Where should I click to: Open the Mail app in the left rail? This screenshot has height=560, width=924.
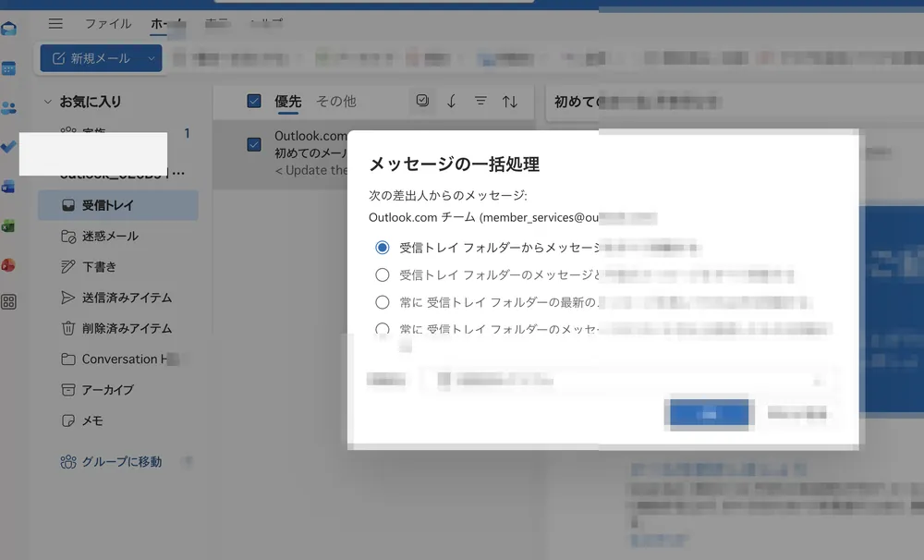pyautogui.click(x=9, y=29)
